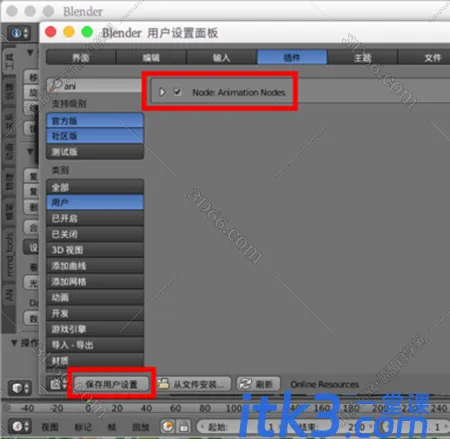
Task: Click the install-from-file folder icon
Action: [x=163, y=384]
